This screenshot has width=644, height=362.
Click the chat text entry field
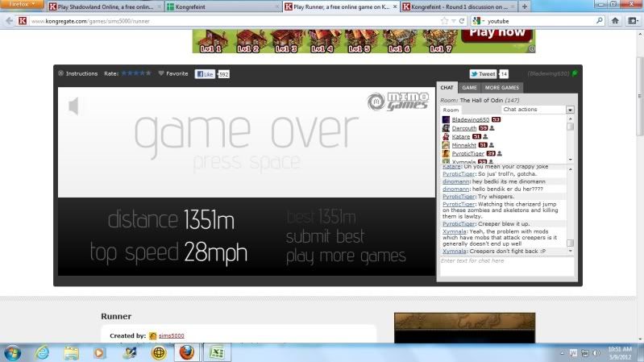pos(507,266)
